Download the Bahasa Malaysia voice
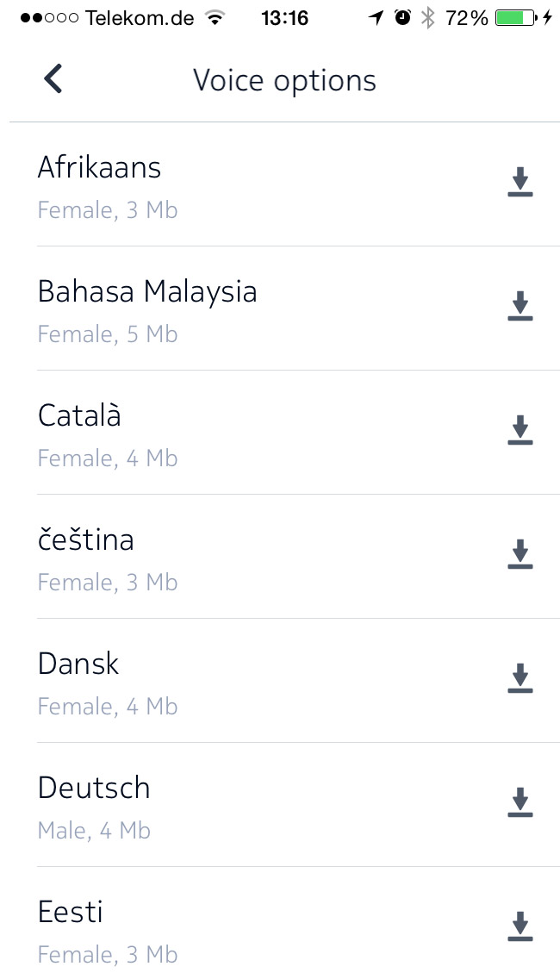Image resolution: width=560 pixels, height=979 pixels. [520, 307]
